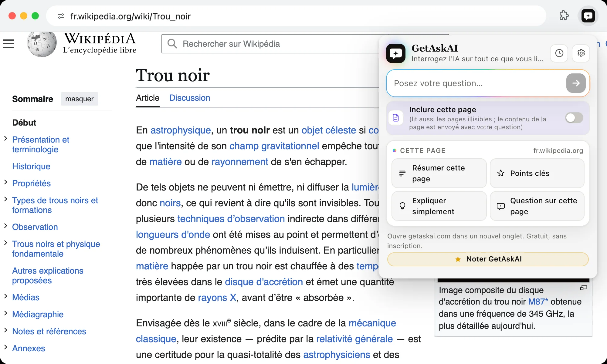Follow the champ gravitationnel link
This screenshot has height=364, width=607.
click(274, 146)
